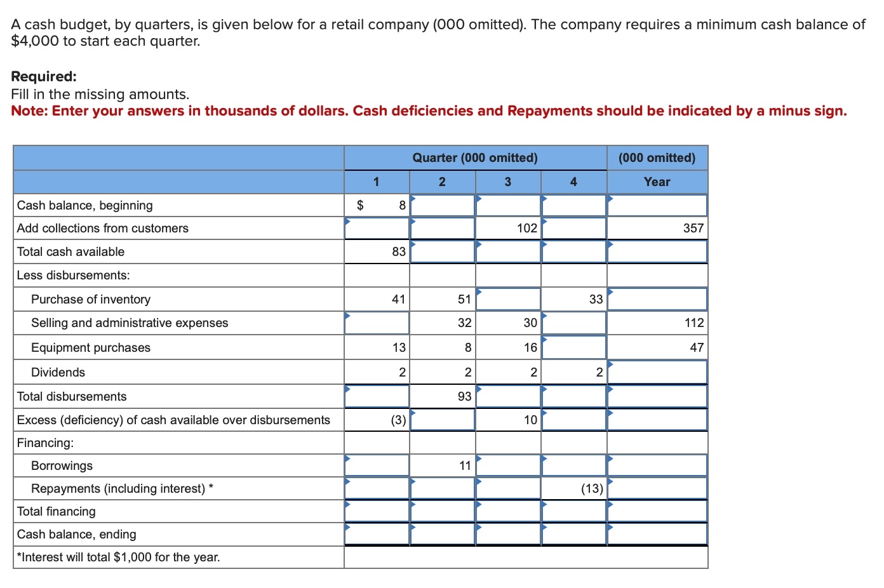Click Quarter 3 total cash available field

509,251
